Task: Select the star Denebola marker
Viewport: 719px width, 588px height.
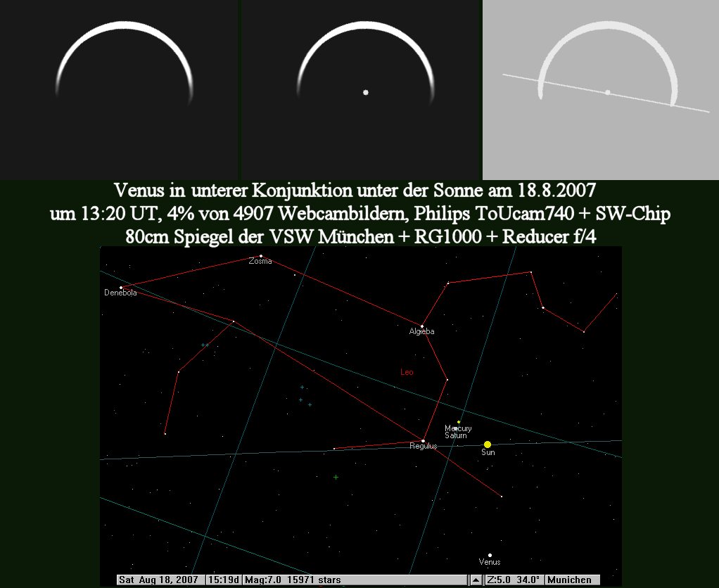Action: click(x=121, y=287)
